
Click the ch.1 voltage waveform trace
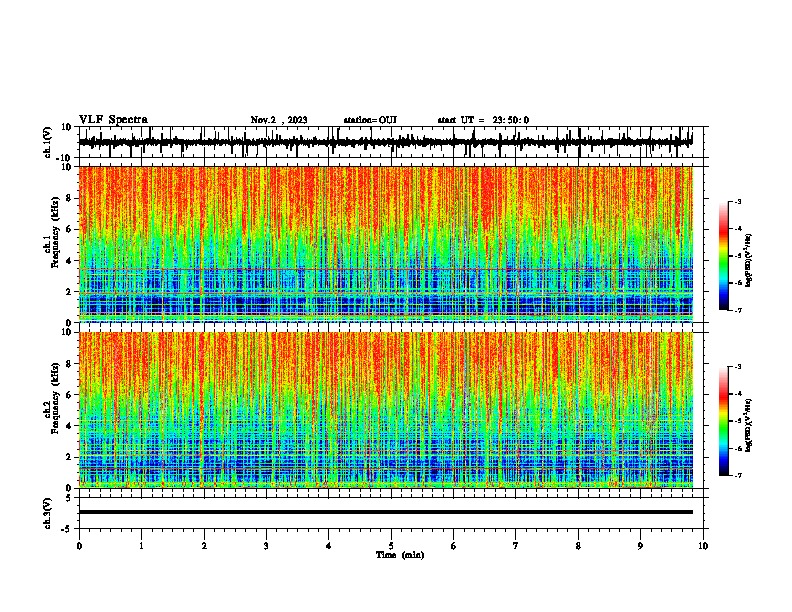pyautogui.click(x=385, y=142)
